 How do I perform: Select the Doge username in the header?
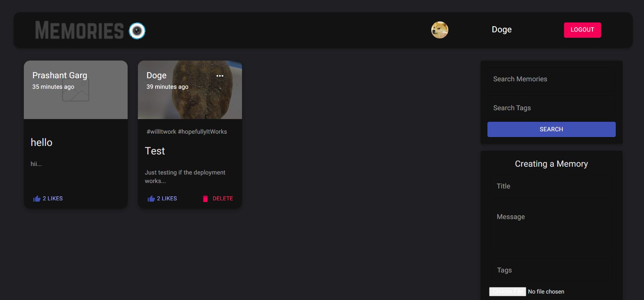pos(501,30)
